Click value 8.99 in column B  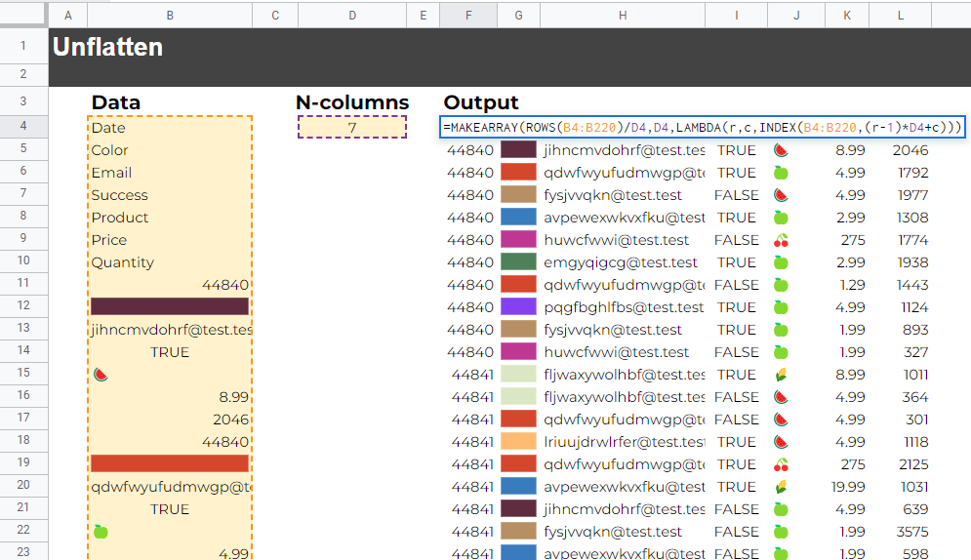[233, 397]
